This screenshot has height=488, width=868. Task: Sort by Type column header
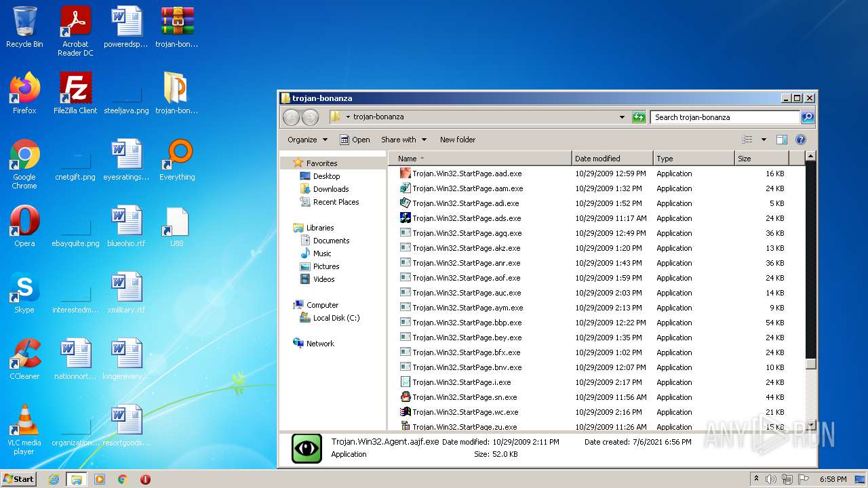pos(694,159)
